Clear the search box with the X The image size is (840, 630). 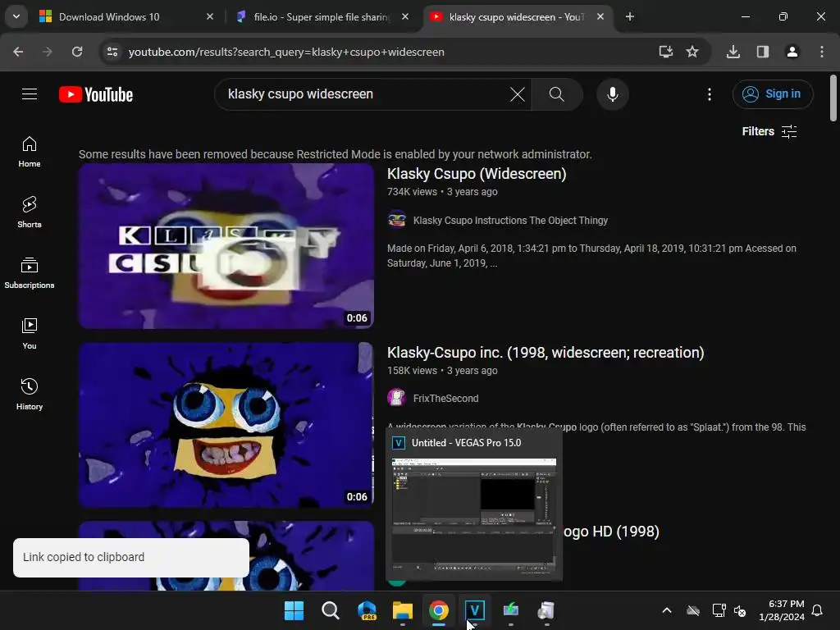[517, 94]
